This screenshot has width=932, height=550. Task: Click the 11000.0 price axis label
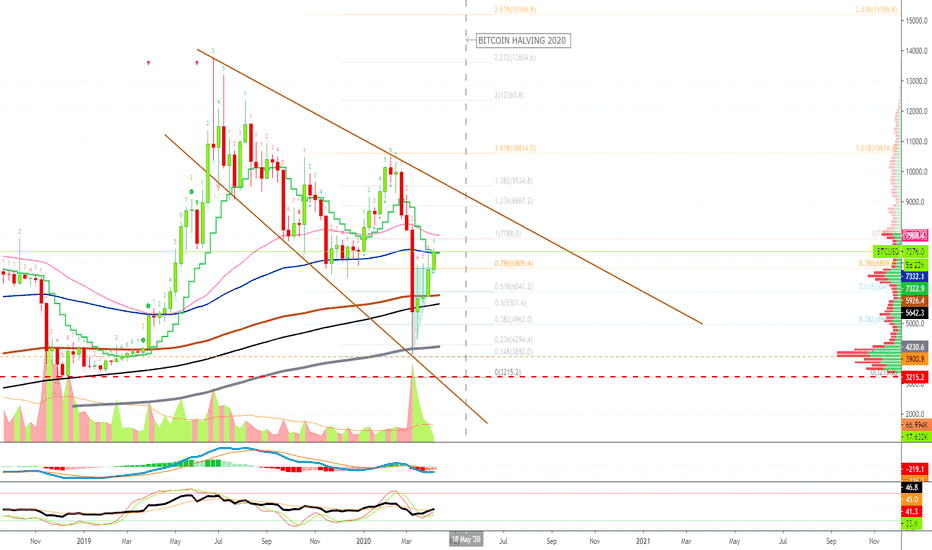(x=915, y=142)
